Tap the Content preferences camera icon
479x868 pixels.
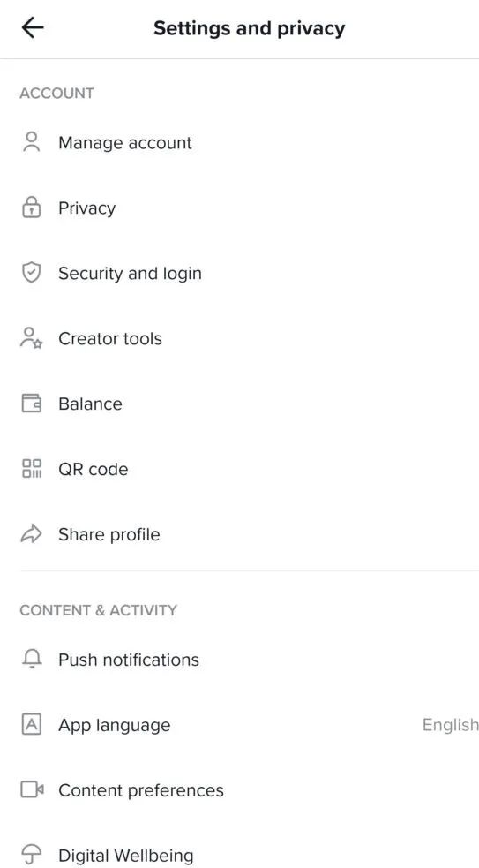pyautogui.click(x=32, y=789)
